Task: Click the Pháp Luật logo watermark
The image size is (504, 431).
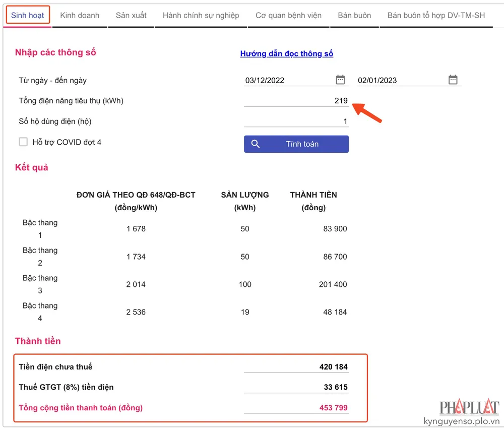Action: pos(469,407)
